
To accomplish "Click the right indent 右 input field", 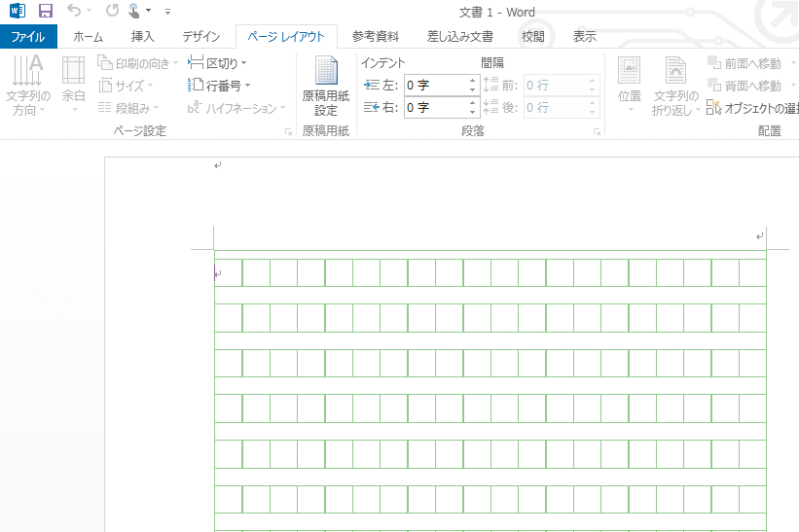I will coord(436,108).
